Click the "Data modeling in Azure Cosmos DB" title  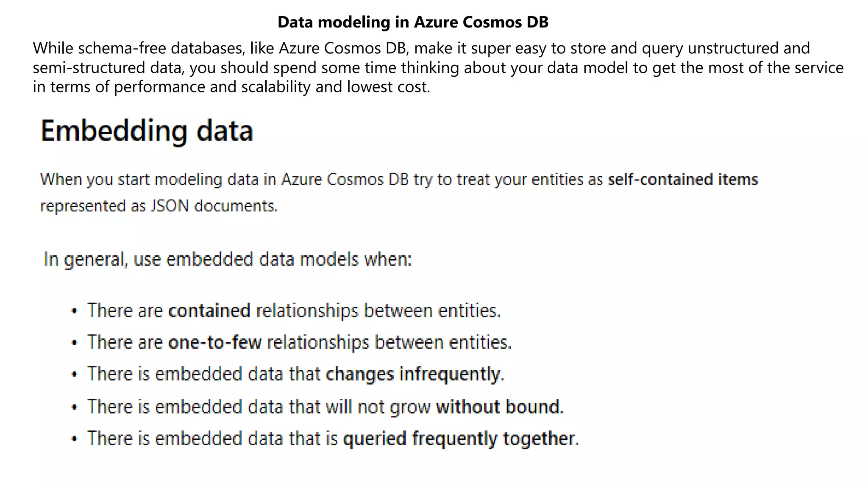coord(413,22)
